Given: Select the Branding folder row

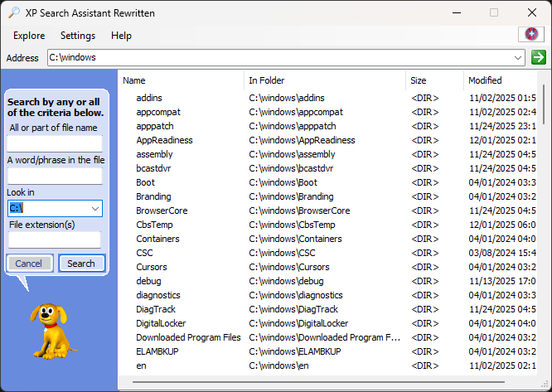Looking at the screenshot, I should [x=327, y=196].
